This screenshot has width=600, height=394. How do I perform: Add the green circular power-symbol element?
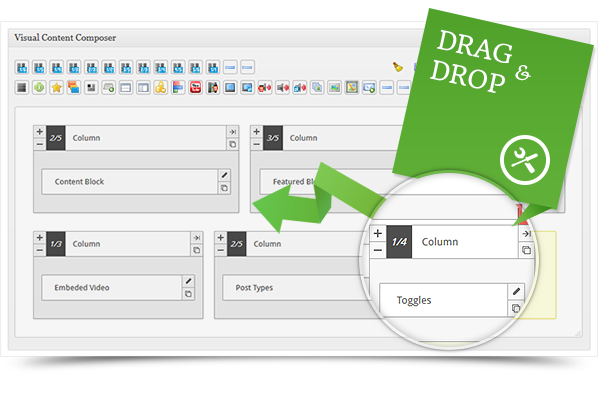click(x=39, y=88)
